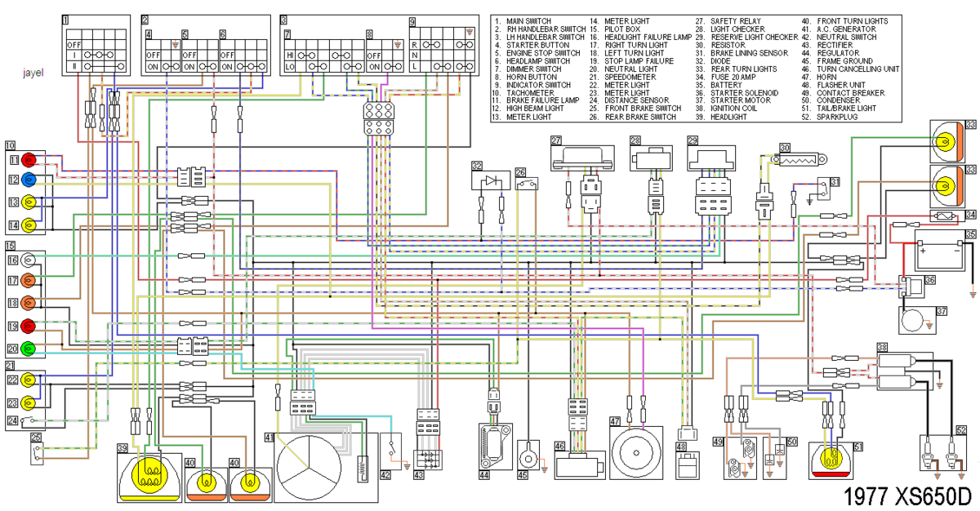
Task: Click the yellow meter light labeled 14
Action: (29, 224)
